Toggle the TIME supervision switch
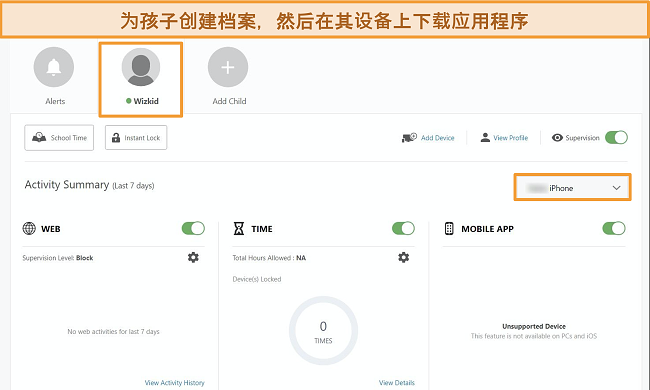 tap(403, 228)
